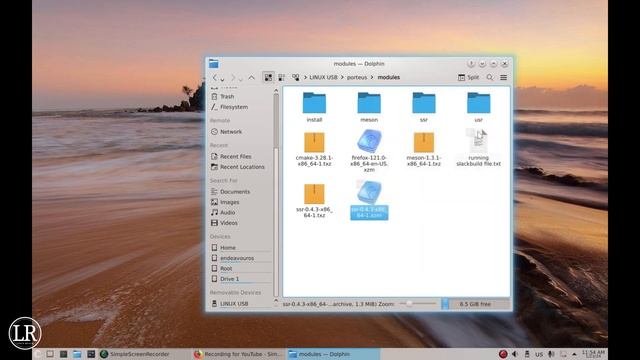Open the Dolphin search
Image resolution: width=640 pixels, height=360 pixels.
(x=490, y=77)
